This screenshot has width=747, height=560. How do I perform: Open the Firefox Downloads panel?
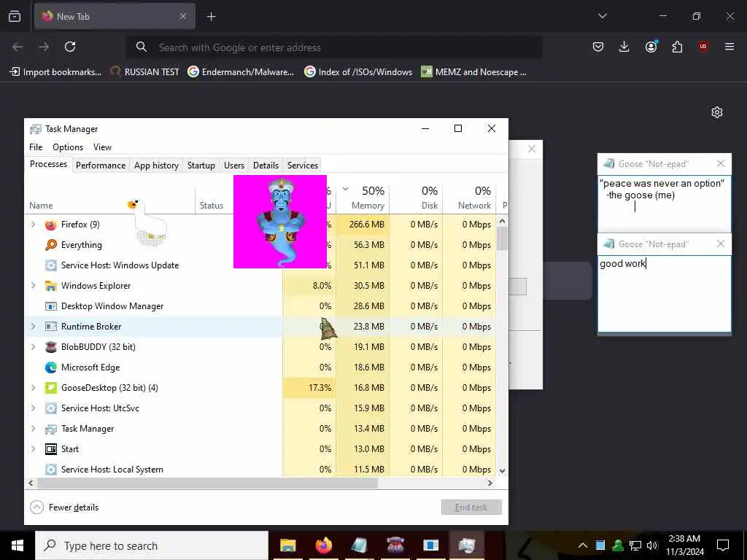coord(624,47)
